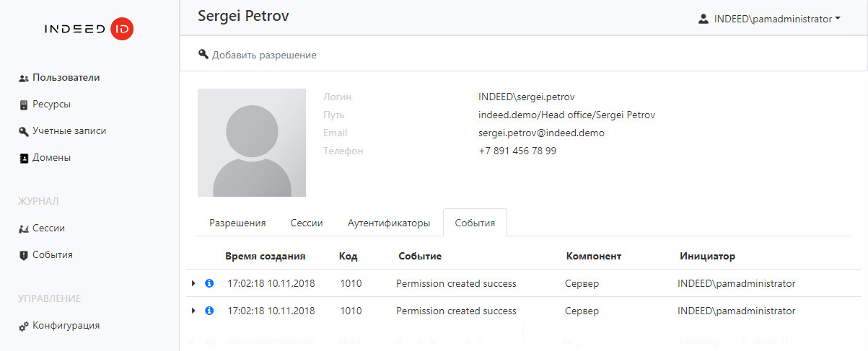The image size is (868, 351).
Task: Click the shield icon beside События
Action: pyautogui.click(x=24, y=255)
